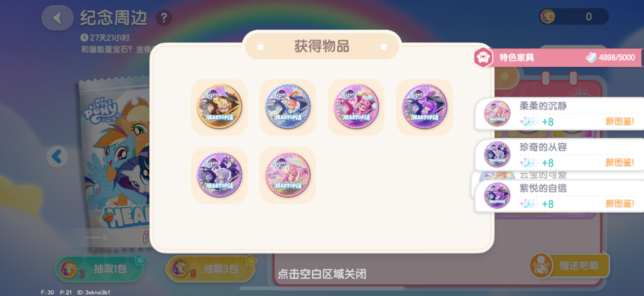Click 点击空白区域关闭 text to close
This screenshot has width=644, height=296.
322,274
